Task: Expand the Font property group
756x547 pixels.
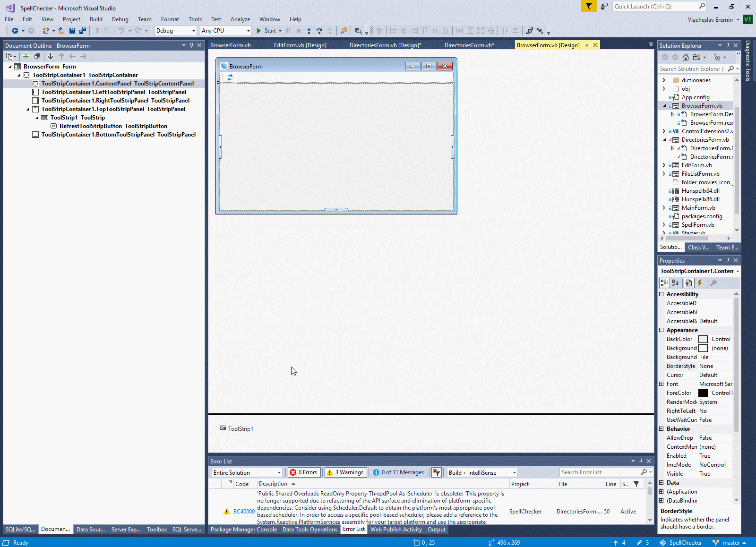Action: pos(661,384)
